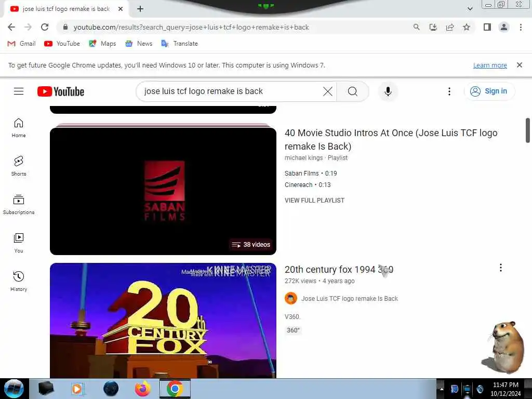Click the magnifier search button
This screenshot has height=399, width=532.
[353, 91]
